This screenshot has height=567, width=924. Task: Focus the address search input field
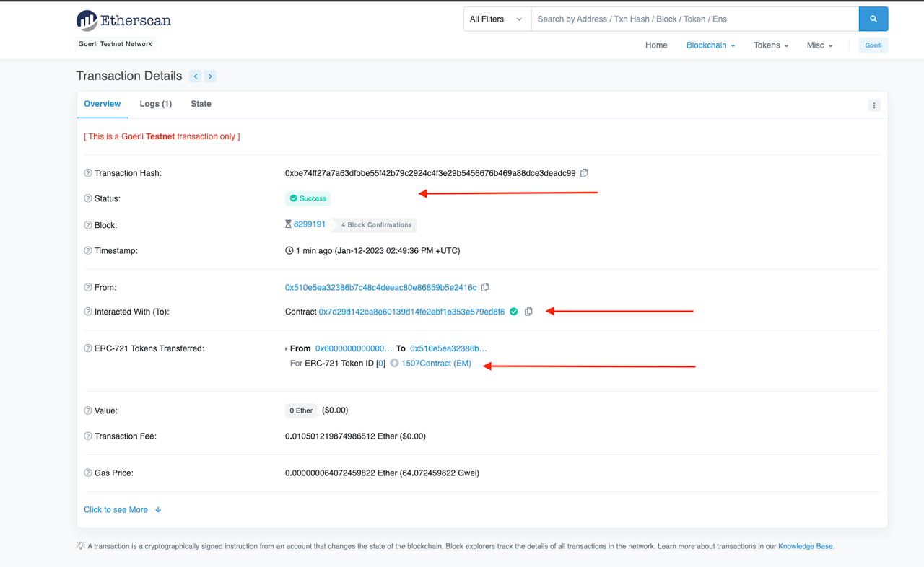tap(694, 19)
